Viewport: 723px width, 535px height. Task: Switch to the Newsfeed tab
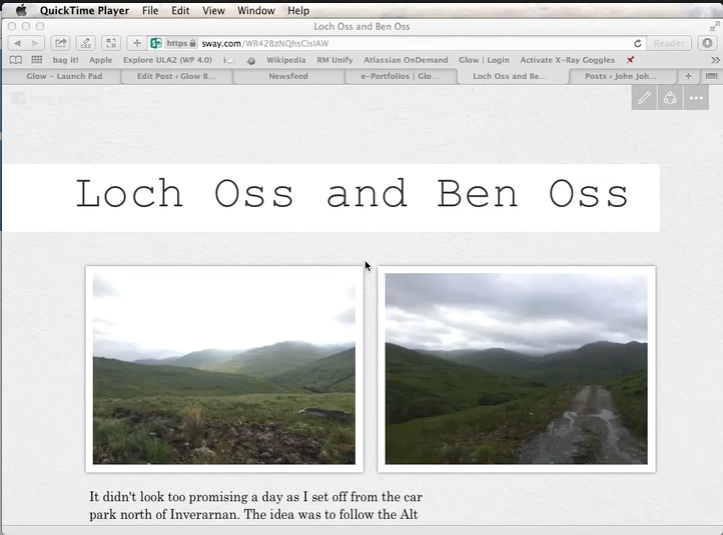288,76
